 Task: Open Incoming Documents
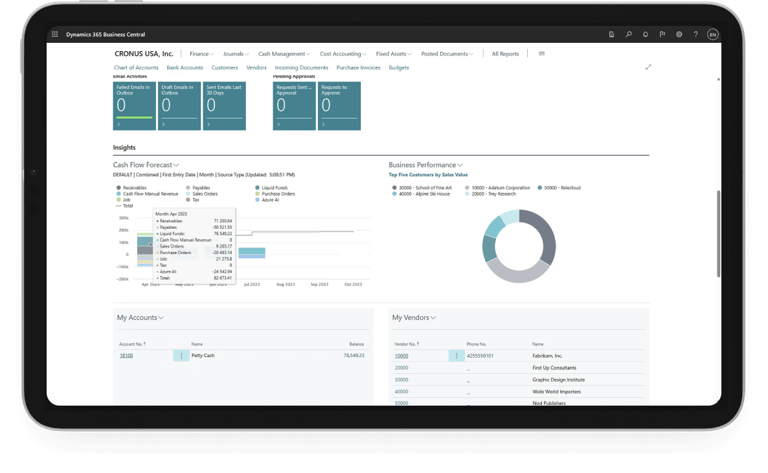click(301, 68)
